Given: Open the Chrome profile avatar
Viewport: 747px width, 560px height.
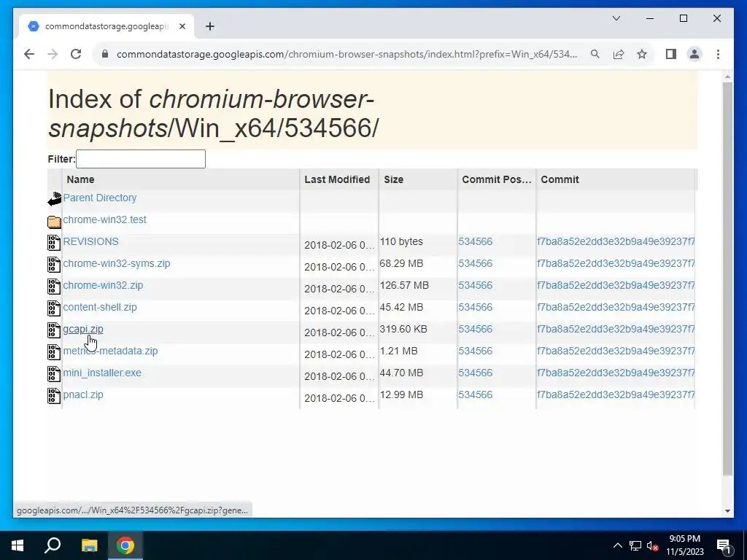Looking at the screenshot, I should pos(694,54).
